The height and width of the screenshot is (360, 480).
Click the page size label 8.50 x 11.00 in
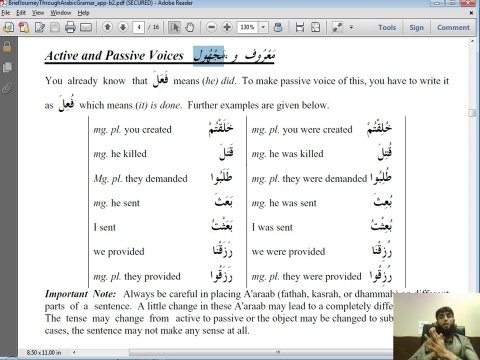pyautogui.click(x=44, y=352)
